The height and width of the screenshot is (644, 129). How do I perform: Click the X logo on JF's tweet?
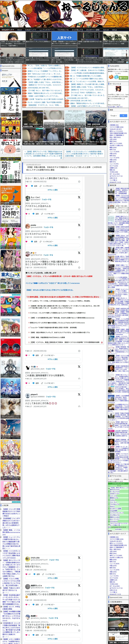[79, 253]
